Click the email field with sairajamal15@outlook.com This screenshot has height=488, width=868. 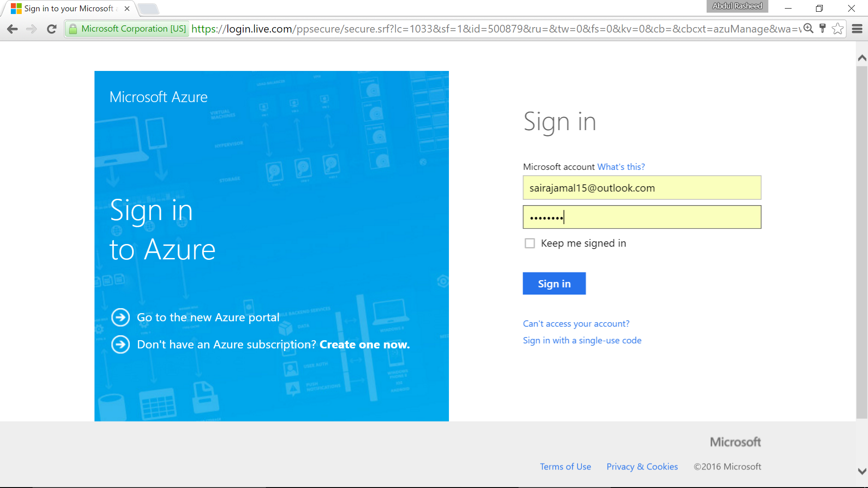click(642, 188)
